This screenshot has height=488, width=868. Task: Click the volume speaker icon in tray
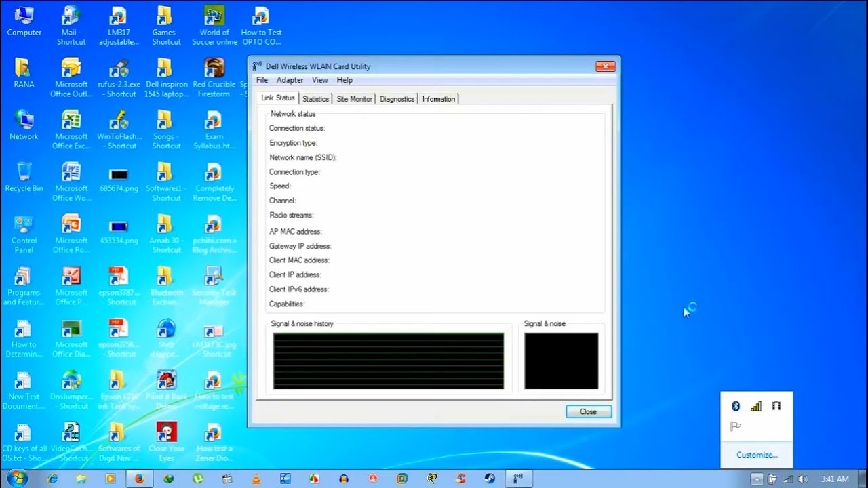coord(803,479)
